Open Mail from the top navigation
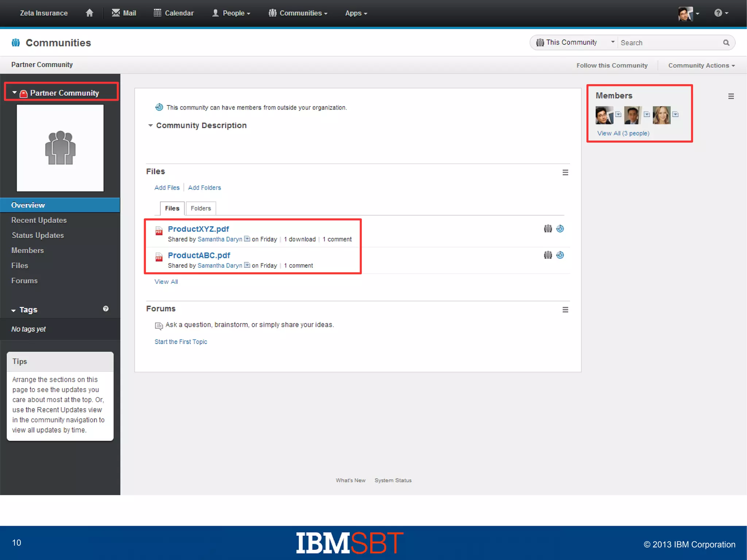 coord(124,13)
